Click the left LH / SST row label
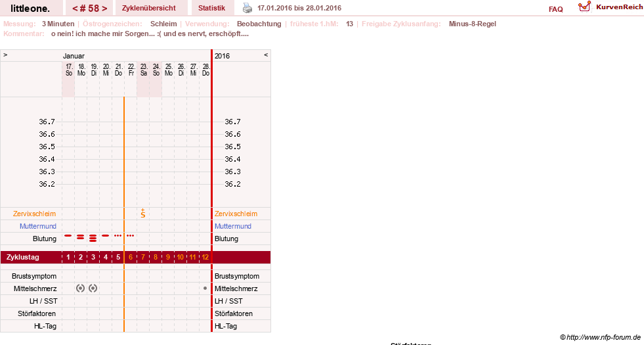This screenshot has width=644, height=345. (x=43, y=301)
